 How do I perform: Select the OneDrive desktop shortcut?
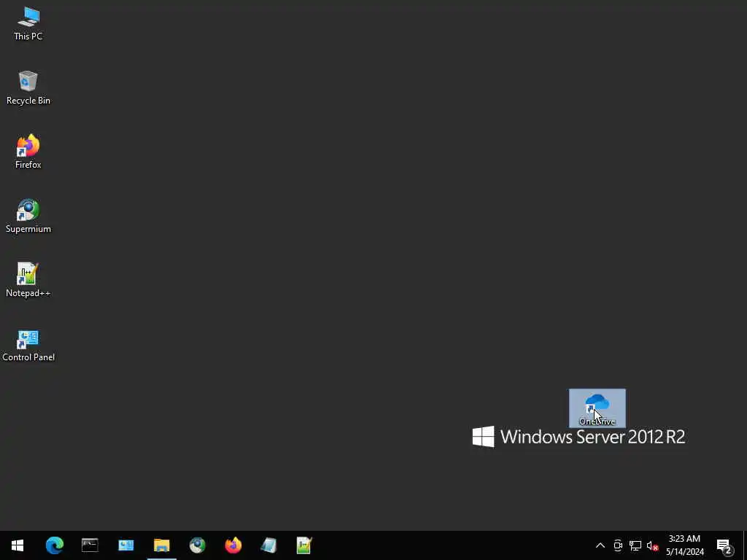click(x=597, y=408)
